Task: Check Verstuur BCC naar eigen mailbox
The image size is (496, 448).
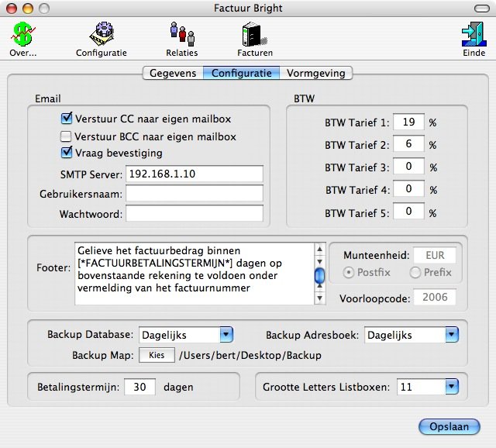Action: pos(66,136)
